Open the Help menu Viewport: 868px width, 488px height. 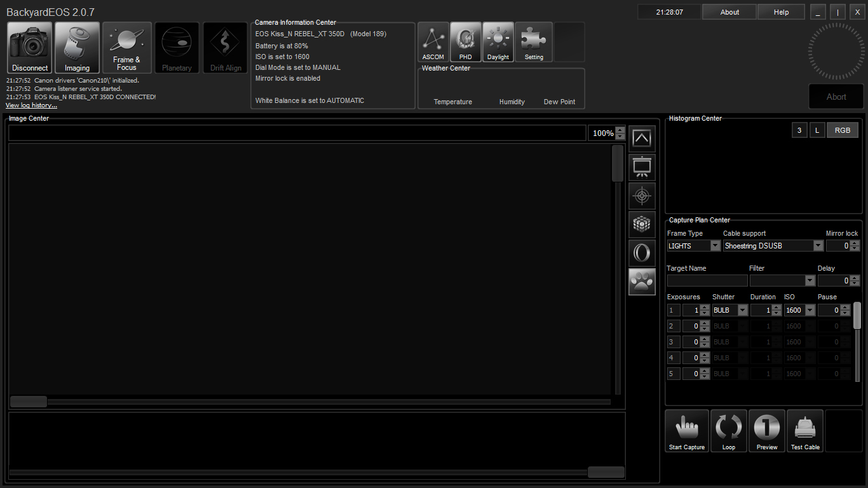pos(782,12)
